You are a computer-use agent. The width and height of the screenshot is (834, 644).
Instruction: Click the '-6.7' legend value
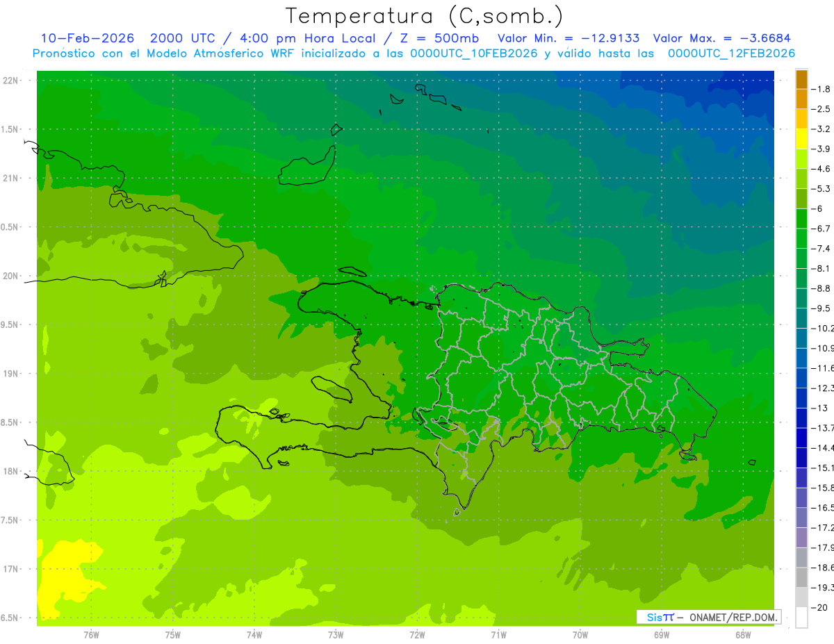[821, 229]
